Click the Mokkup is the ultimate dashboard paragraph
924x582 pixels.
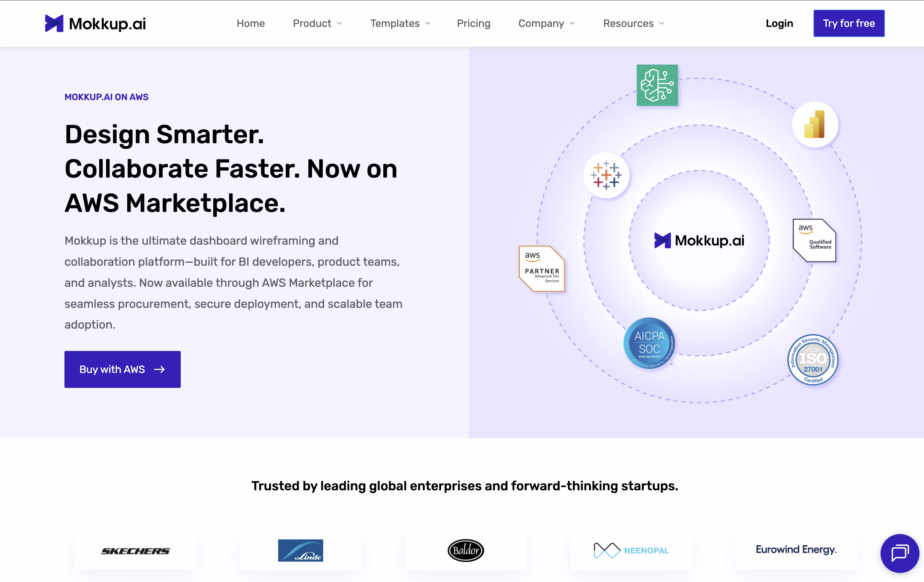coord(233,283)
